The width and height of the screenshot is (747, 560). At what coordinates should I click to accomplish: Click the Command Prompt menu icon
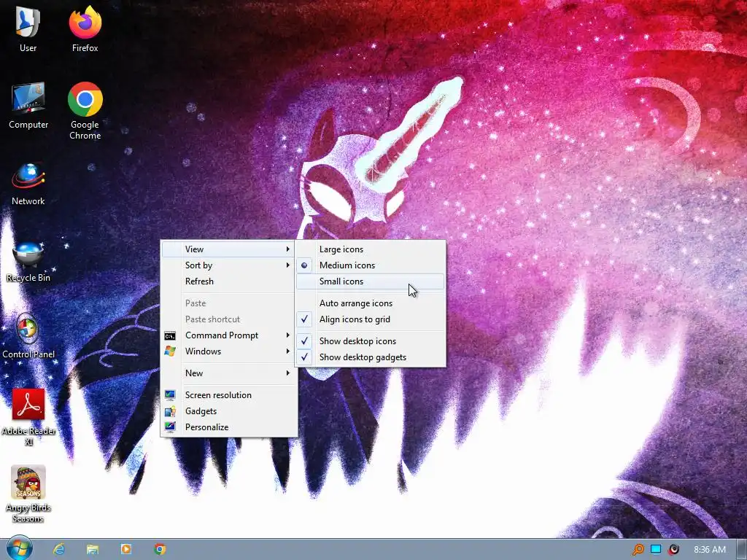(x=169, y=335)
